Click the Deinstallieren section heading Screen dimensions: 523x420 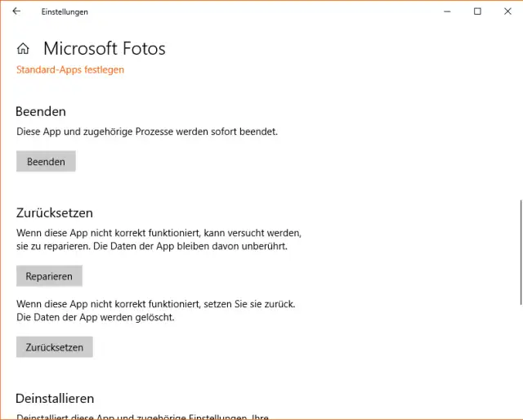click(55, 399)
